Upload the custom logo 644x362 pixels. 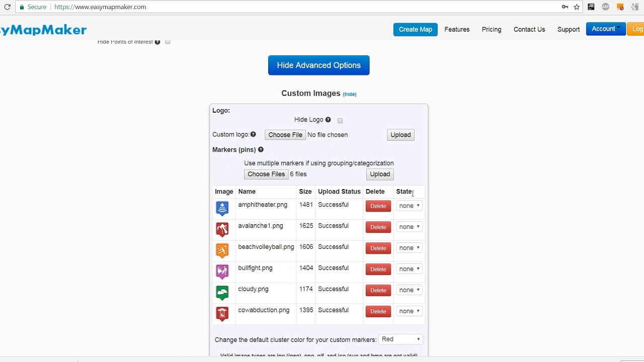(400, 135)
